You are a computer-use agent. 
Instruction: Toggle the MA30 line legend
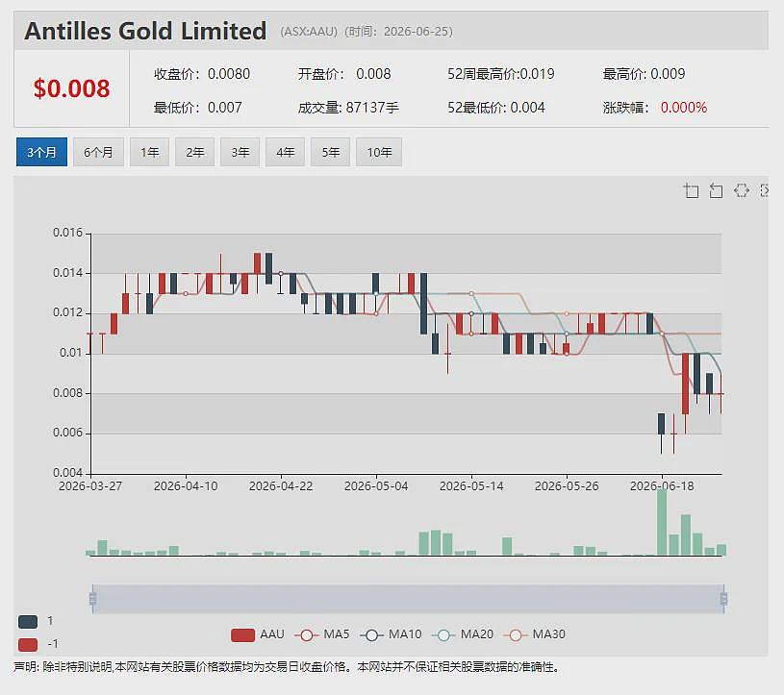535,634
